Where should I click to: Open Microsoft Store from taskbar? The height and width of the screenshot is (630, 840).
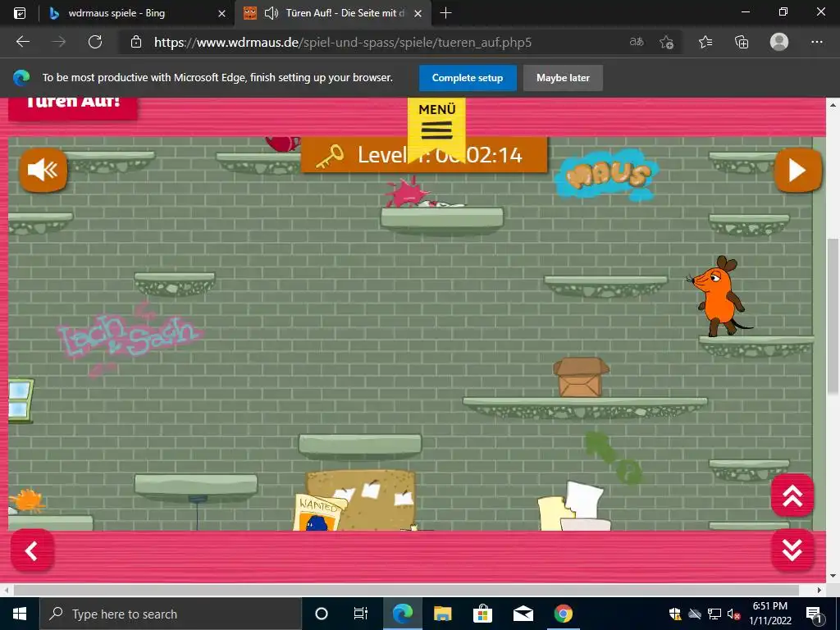click(x=482, y=614)
